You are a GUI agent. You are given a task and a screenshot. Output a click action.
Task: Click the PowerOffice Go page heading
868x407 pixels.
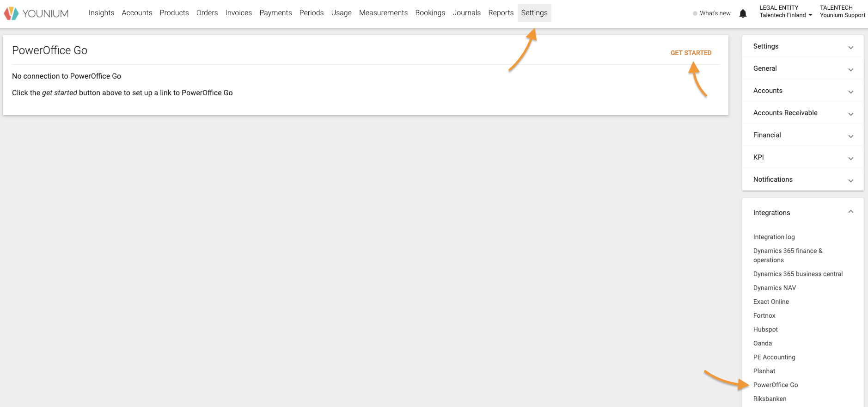(x=49, y=50)
